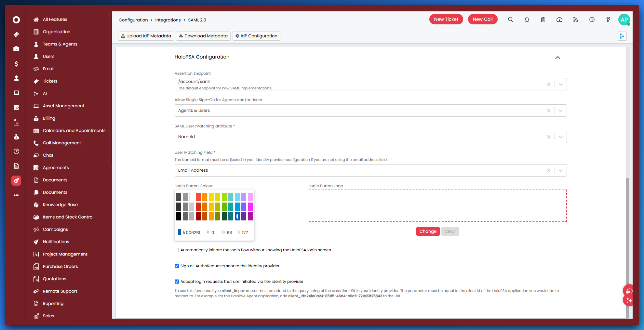The image size is (644, 330).
Task: Expand the Email Address dropdown arrow
Action: pyautogui.click(x=561, y=170)
